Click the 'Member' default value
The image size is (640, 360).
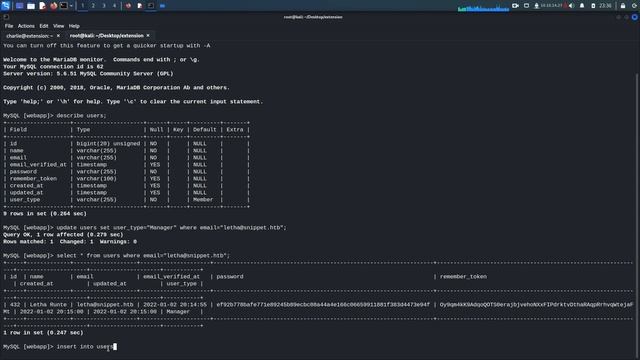[x=203, y=200]
